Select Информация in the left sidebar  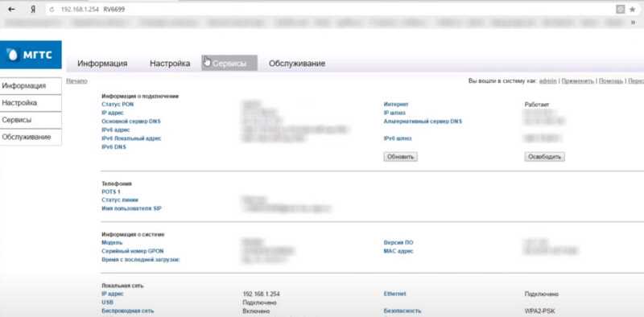click(x=31, y=86)
